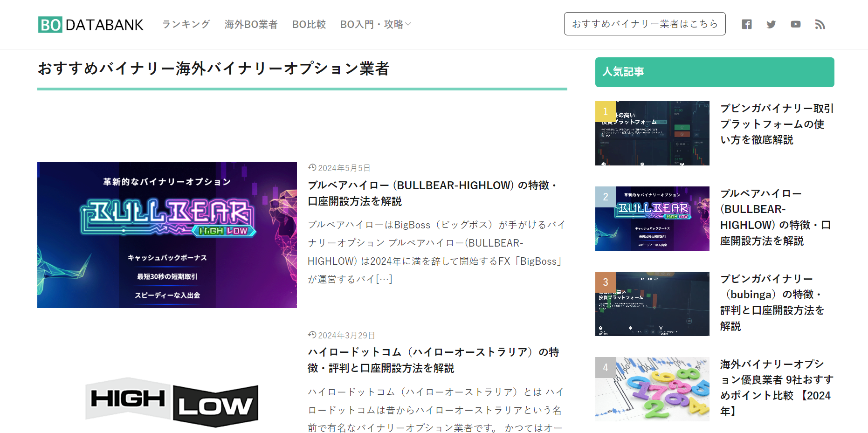This screenshot has height=433, width=868.
Task: Open the rank 2 BULLBEAR sidebar thumbnail
Action: click(x=652, y=219)
